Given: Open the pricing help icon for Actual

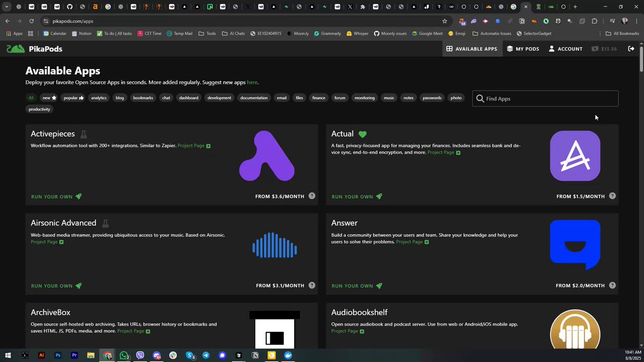Looking at the screenshot, I should [612, 196].
